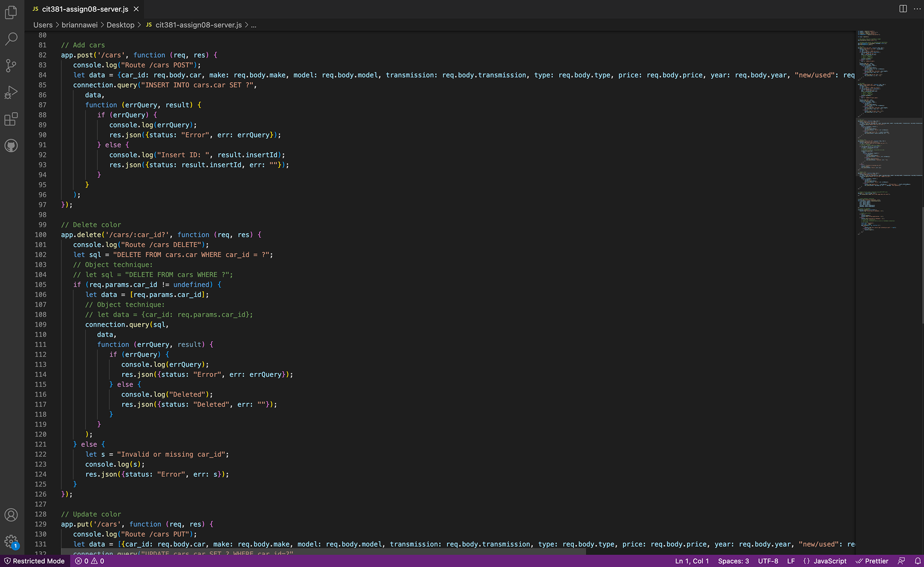Click the "Route /cars PUT" string

155,535
